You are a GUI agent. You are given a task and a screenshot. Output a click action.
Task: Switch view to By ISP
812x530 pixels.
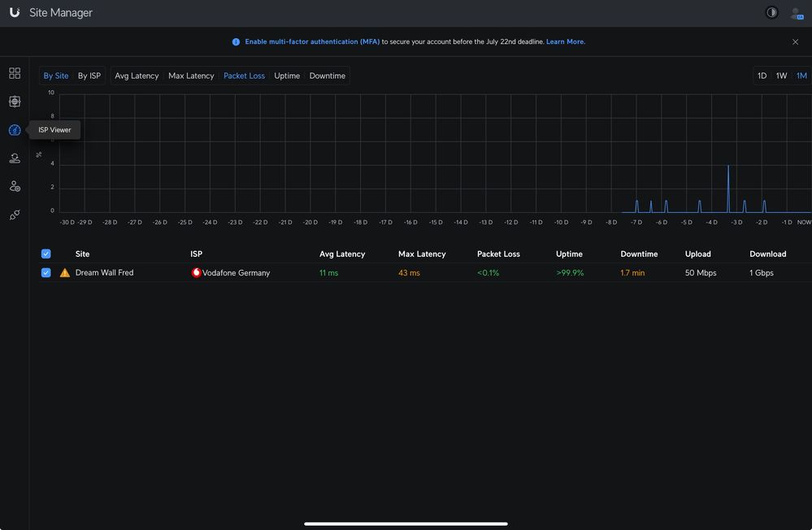[89, 76]
